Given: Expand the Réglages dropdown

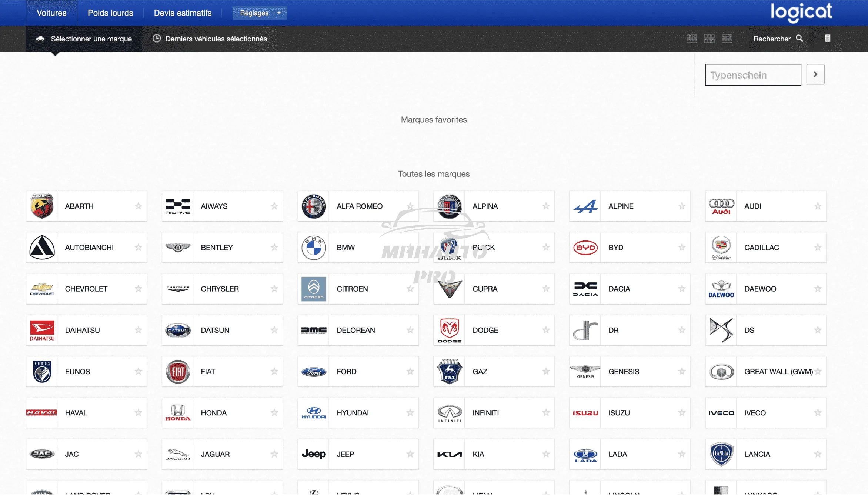Looking at the screenshot, I should (259, 13).
